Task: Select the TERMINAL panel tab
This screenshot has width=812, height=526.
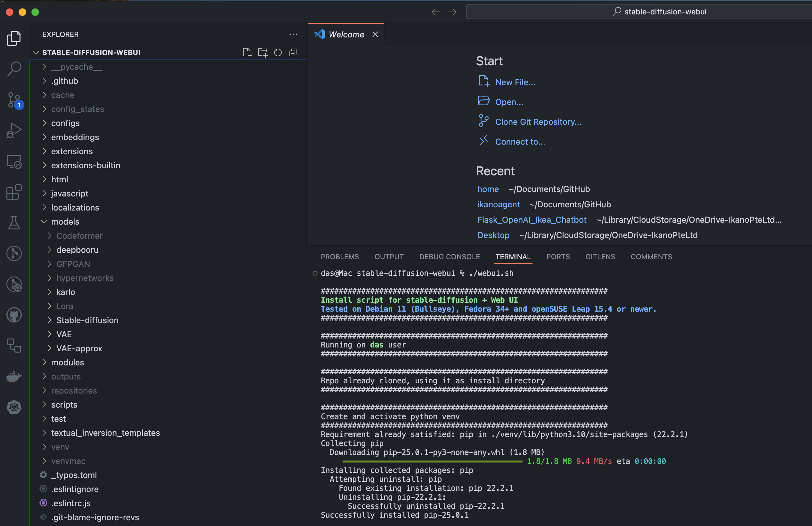Action: tap(513, 257)
